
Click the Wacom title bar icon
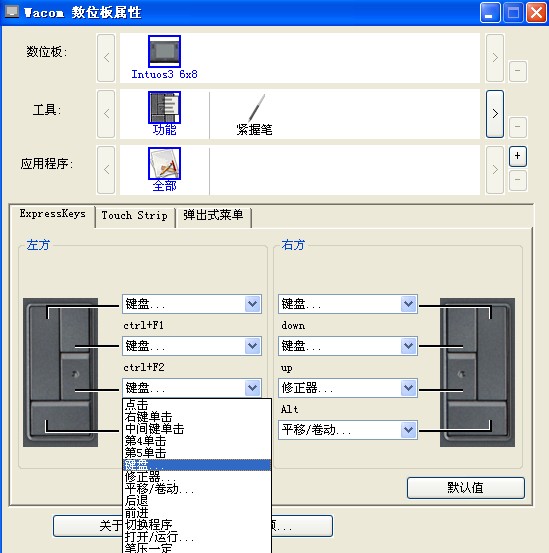[12, 11]
